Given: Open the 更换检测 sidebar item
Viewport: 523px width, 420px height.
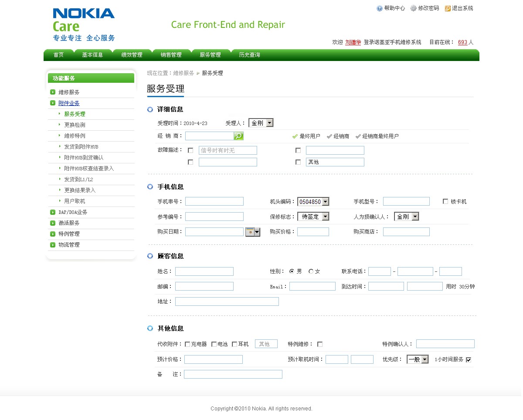Looking at the screenshot, I should tap(75, 125).
